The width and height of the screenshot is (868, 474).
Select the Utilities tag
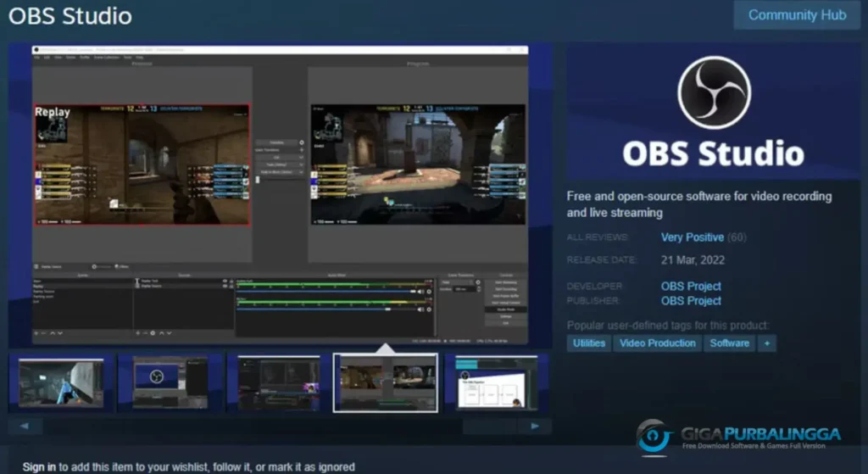tap(589, 343)
